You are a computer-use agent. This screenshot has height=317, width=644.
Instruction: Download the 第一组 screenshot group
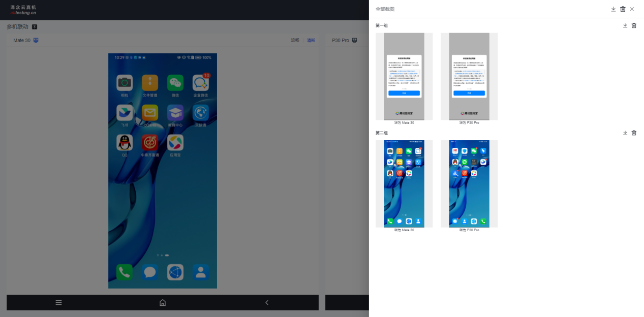coord(625,25)
